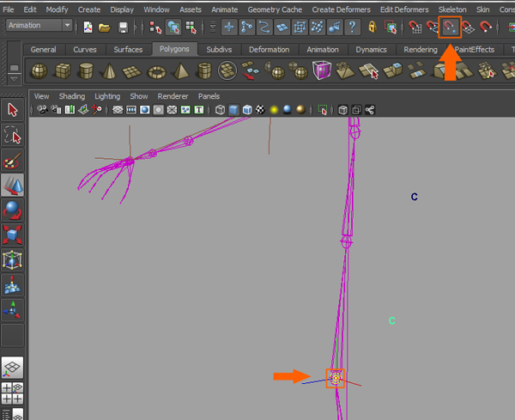Activate the Rotate tool
Image resolution: width=515 pixels, height=420 pixels.
pyautogui.click(x=13, y=210)
